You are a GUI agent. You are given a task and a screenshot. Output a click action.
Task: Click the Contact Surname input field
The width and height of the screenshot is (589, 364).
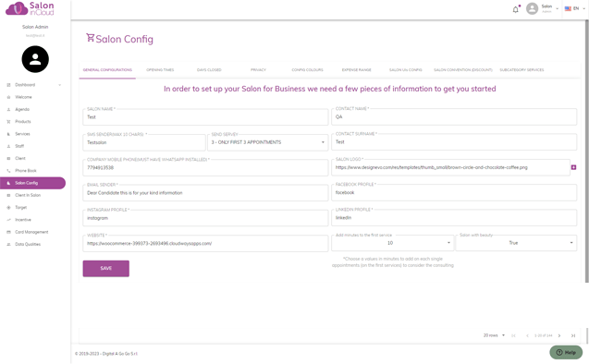[454, 142]
